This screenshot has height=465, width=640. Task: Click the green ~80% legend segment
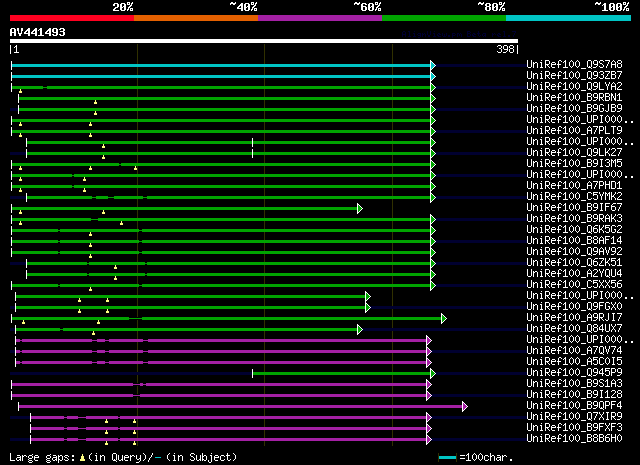(444, 18)
